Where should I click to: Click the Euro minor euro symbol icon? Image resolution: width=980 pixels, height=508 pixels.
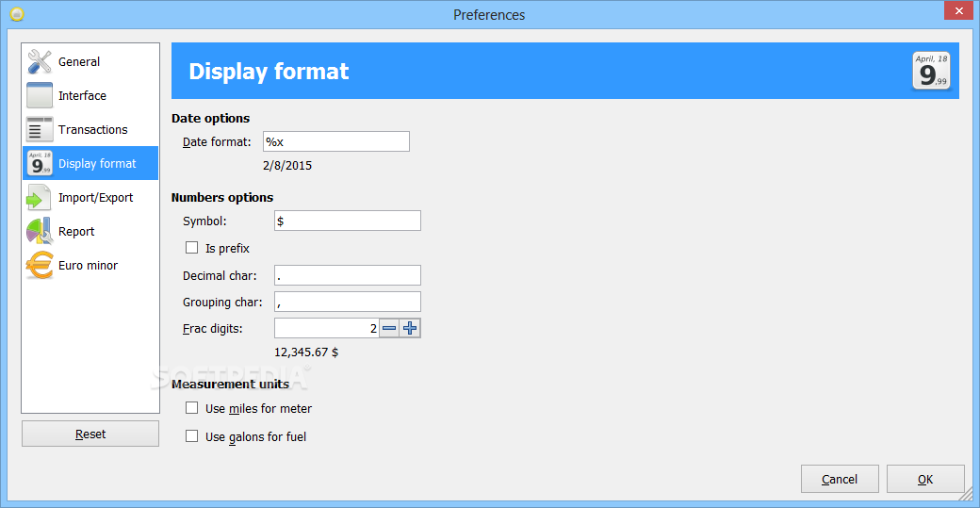tap(40, 265)
